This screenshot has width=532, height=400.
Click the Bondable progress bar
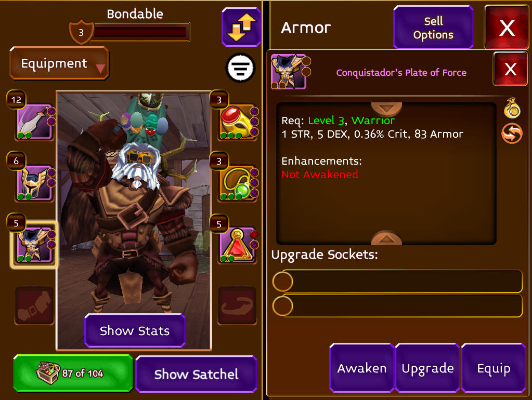[x=141, y=32]
